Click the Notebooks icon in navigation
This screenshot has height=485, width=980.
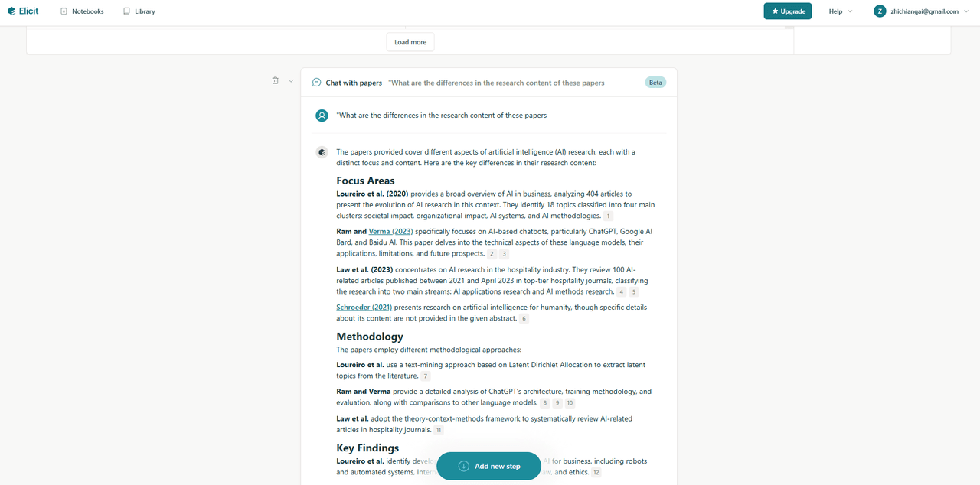(x=64, y=11)
